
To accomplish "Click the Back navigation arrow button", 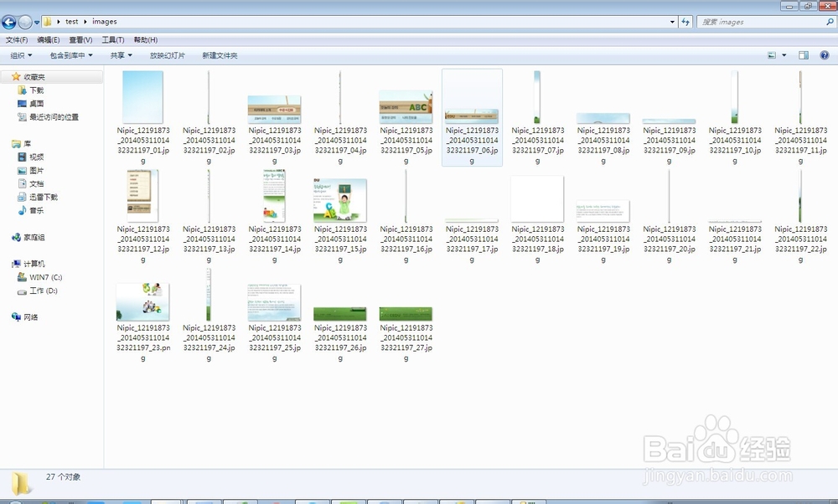I will [x=9, y=22].
